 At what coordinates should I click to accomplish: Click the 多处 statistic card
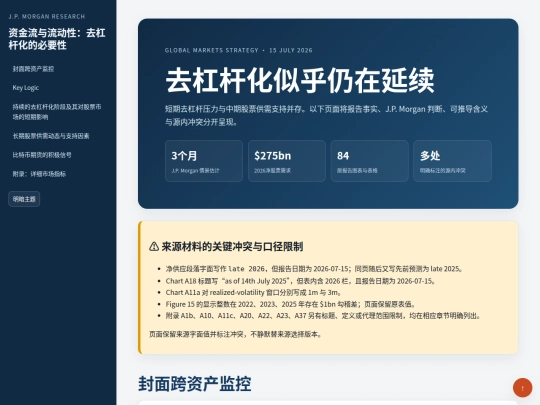452,161
